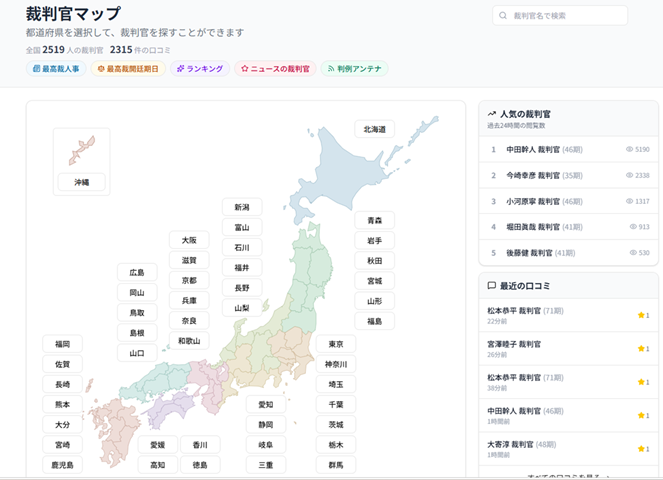Open 松本恭平 review posted 22分前
Image resolution: width=663 pixels, height=480 pixels.
pyautogui.click(x=568, y=315)
